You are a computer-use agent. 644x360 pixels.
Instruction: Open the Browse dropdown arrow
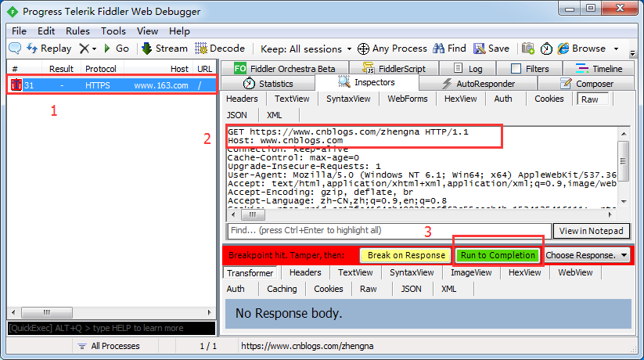point(616,49)
